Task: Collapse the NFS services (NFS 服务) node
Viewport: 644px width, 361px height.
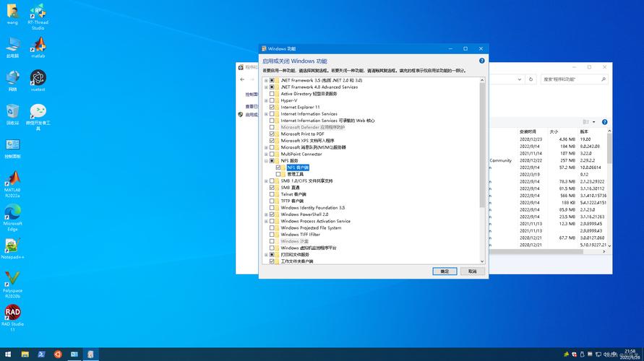Action: [266, 161]
